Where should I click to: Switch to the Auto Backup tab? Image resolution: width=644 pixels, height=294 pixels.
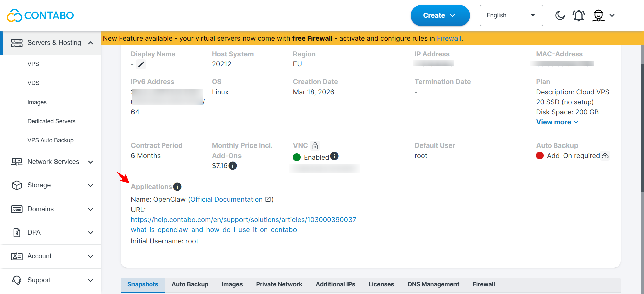(190, 284)
